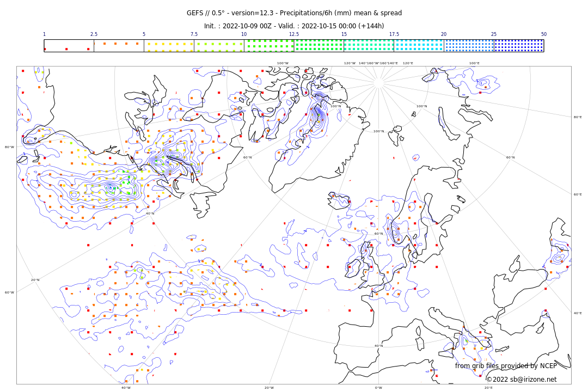Click the Init and Valid date line
This screenshot has width=588, height=391.
(294, 26)
